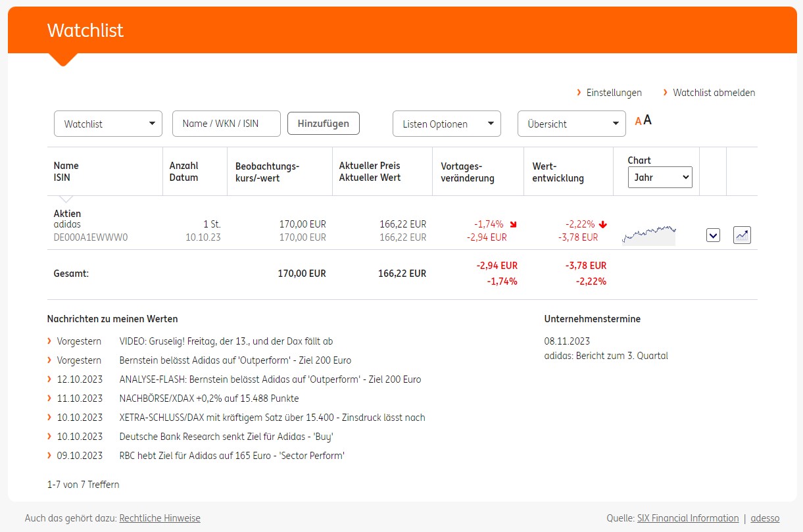
Task: Open XETRA-SCHLUSS/DAX news item
Action: pos(272,418)
